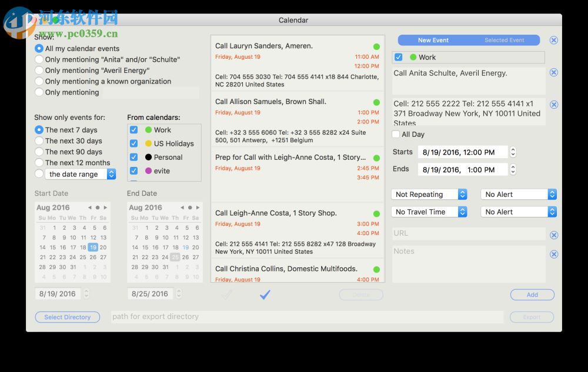This screenshot has height=372, width=588.
Task: Open the No Travel Time dropdown
Action: 429,212
